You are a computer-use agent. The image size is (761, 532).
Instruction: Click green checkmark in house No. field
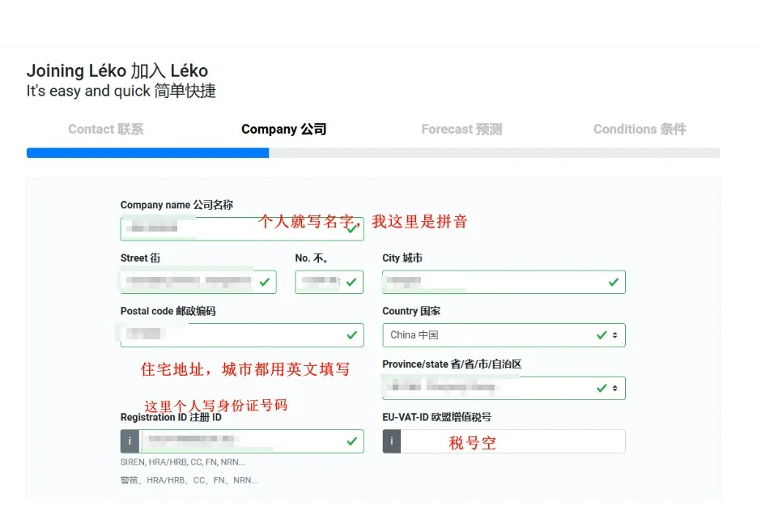(x=351, y=282)
